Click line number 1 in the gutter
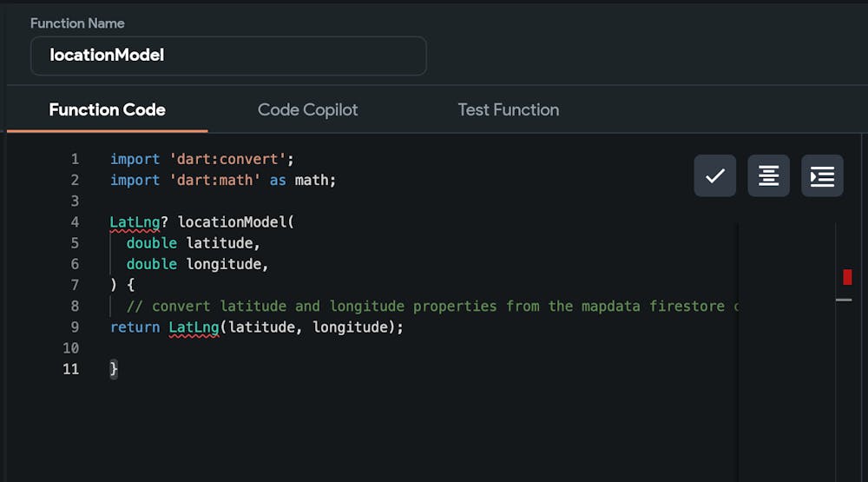 tap(75, 159)
